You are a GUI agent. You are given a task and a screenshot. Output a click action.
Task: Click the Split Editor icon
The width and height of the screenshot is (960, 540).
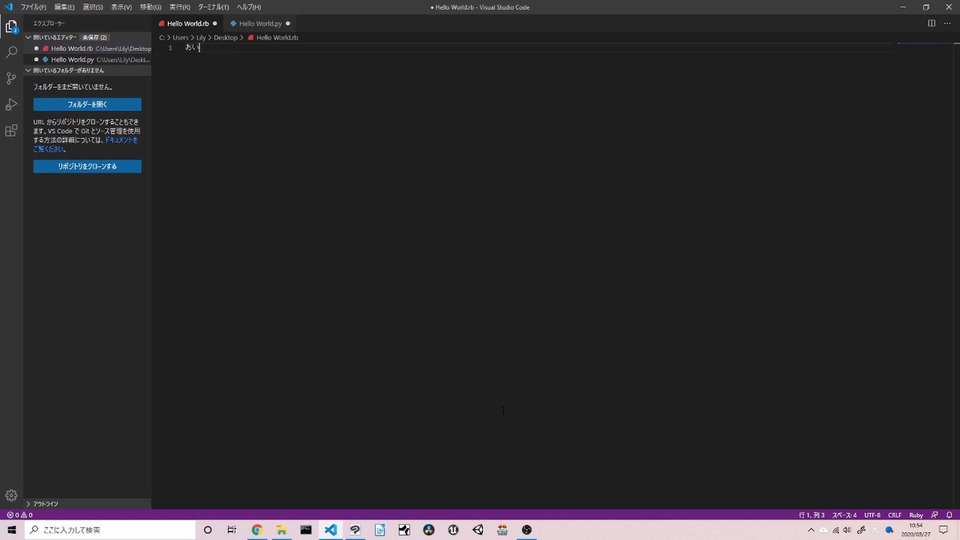(931, 23)
